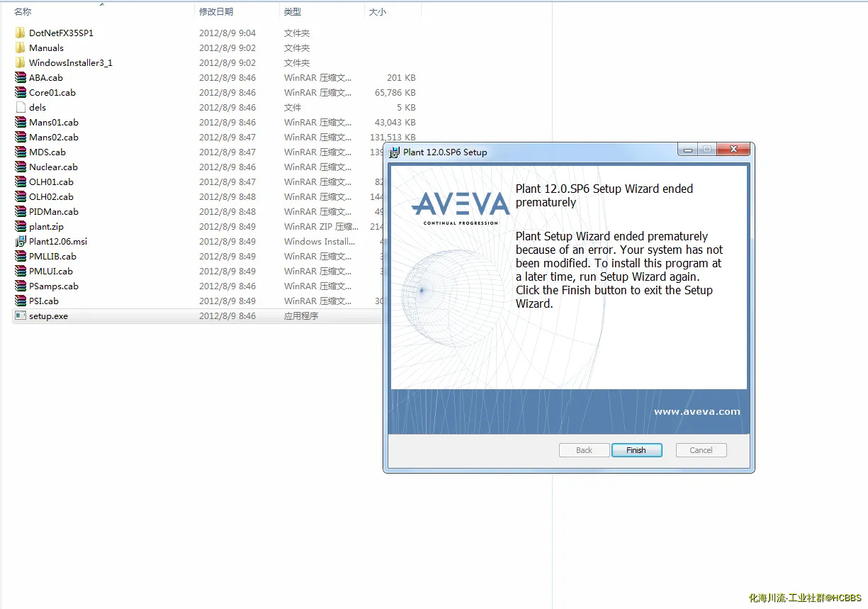This screenshot has height=609, width=868.
Task: Click the ABA.cab archive icon
Action: (20, 77)
